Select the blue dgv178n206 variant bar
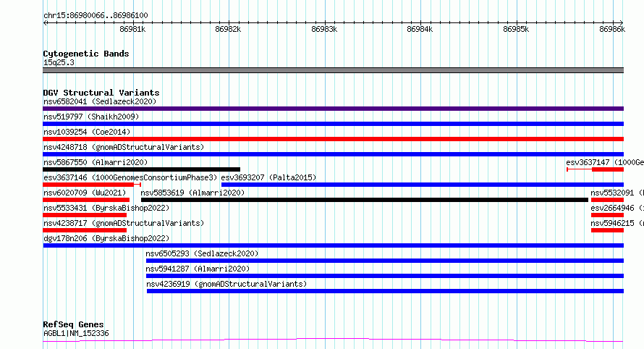 click(x=333, y=245)
